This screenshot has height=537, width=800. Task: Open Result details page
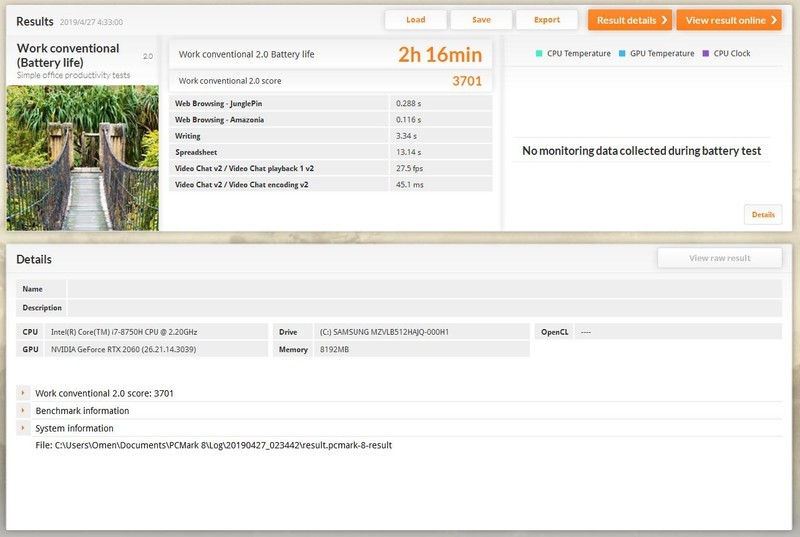630,20
